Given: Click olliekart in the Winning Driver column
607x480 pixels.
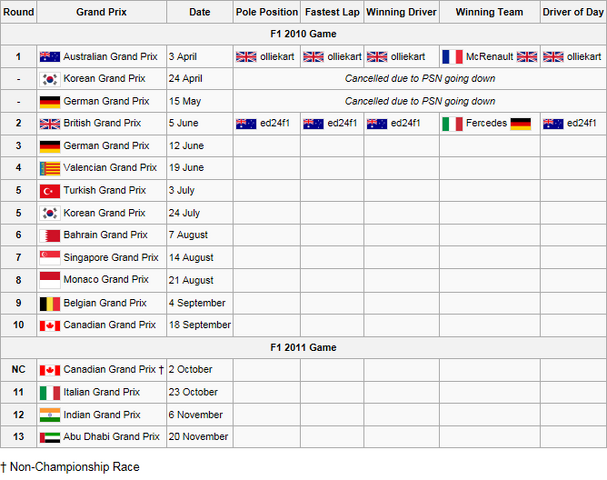Looking at the screenshot, I should tap(408, 57).
